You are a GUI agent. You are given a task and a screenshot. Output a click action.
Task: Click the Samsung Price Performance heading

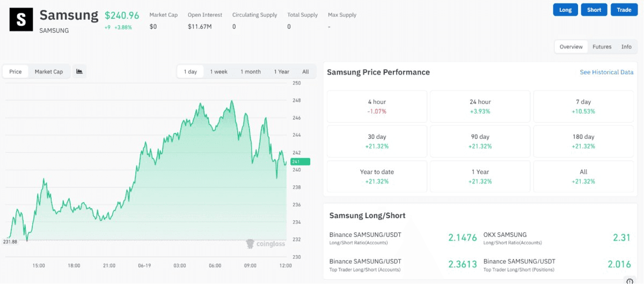[x=378, y=72]
